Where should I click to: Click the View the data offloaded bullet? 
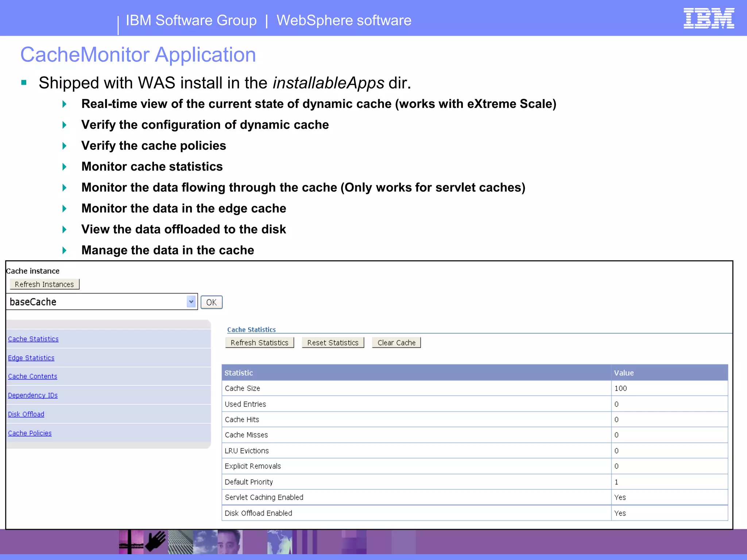pyautogui.click(x=184, y=229)
